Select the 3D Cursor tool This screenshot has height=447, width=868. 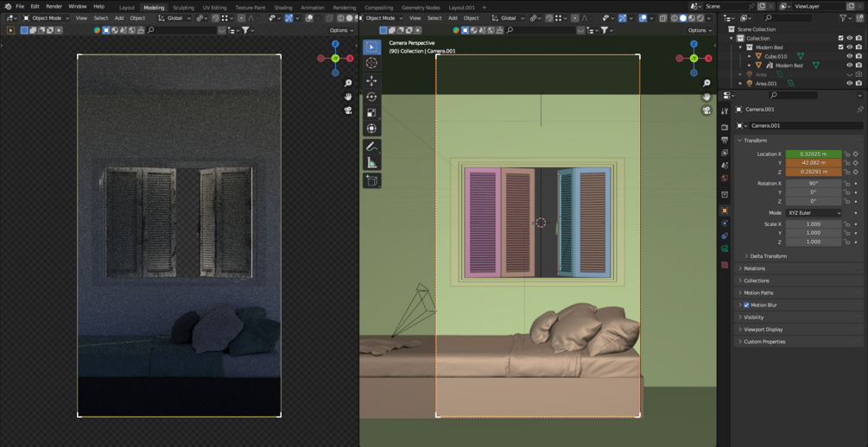click(x=371, y=63)
